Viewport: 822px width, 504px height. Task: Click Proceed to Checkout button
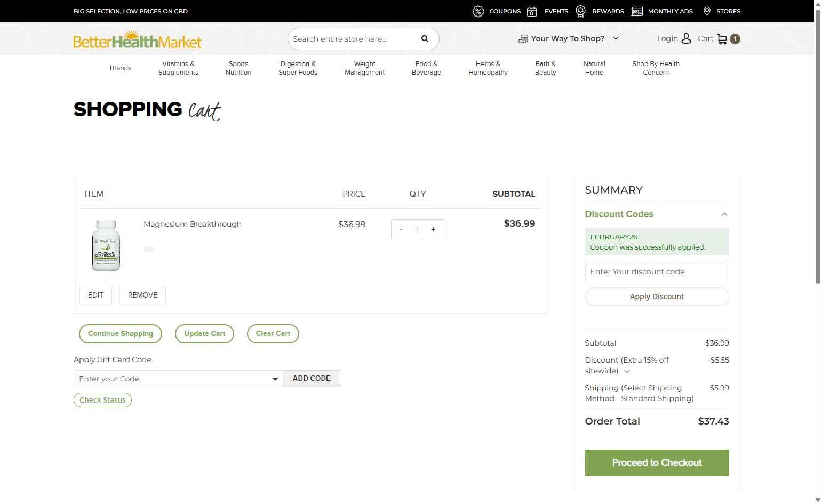click(x=657, y=463)
